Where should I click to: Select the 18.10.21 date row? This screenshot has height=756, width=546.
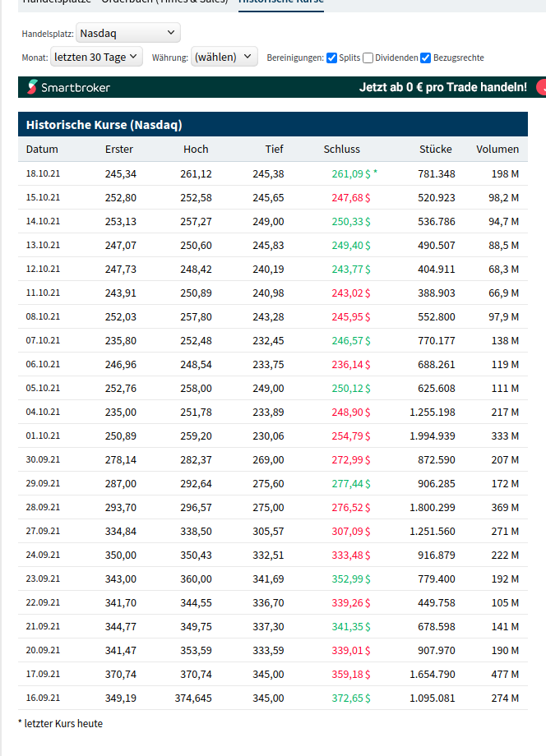click(43, 173)
